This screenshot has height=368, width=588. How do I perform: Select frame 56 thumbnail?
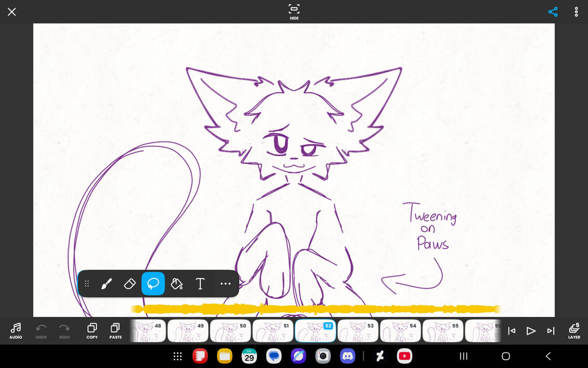click(483, 331)
